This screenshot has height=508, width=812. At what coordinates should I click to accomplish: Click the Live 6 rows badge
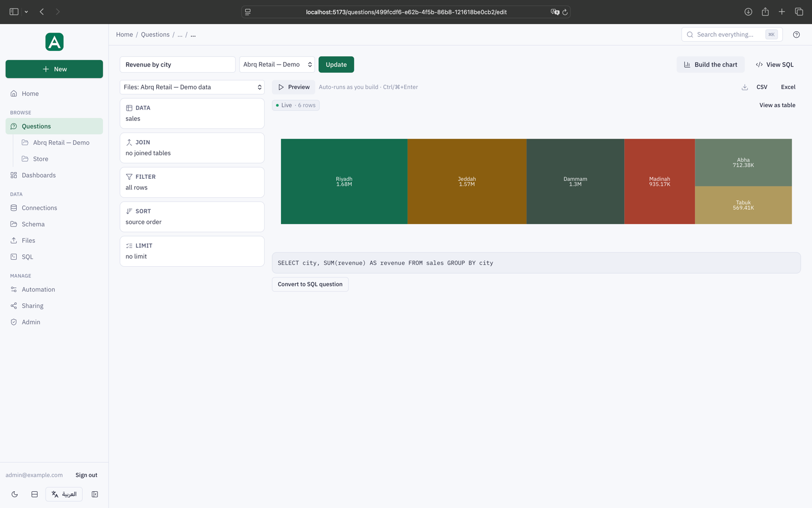click(x=296, y=105)
